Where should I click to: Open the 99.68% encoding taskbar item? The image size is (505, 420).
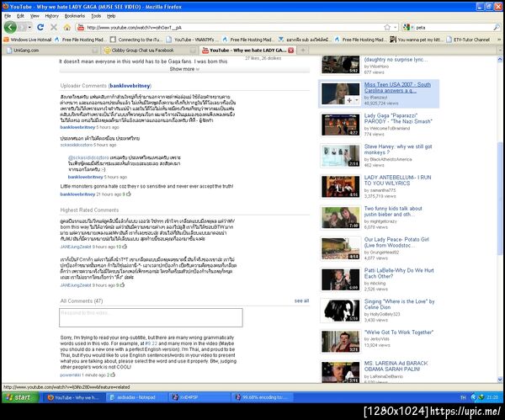(262, 397)
